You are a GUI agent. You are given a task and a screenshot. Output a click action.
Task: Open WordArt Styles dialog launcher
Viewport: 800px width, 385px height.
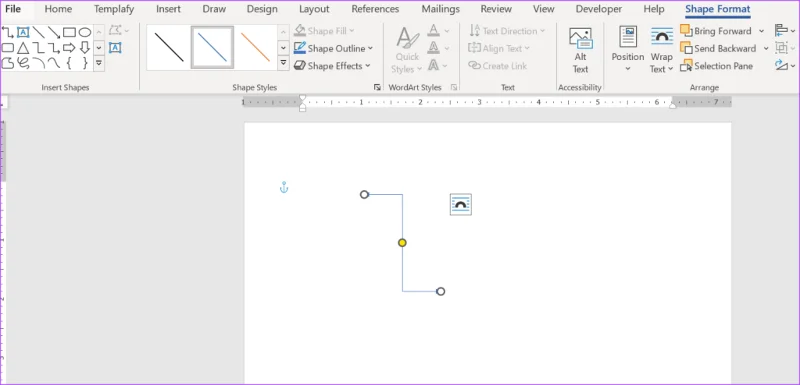click(x=454, y=87)
